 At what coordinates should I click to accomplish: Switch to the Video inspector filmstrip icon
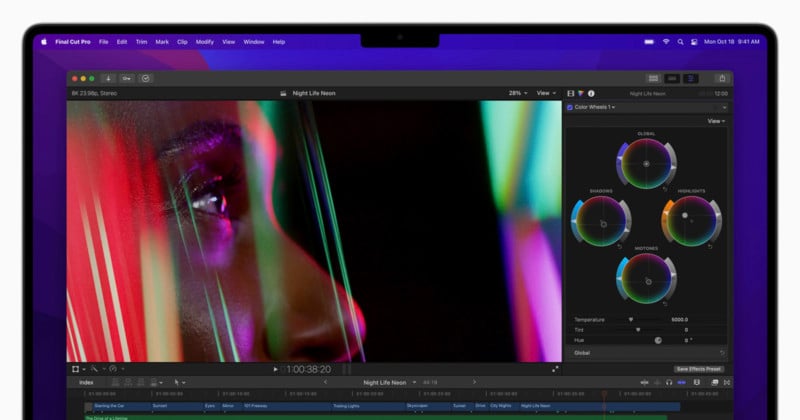pos(571,93)
